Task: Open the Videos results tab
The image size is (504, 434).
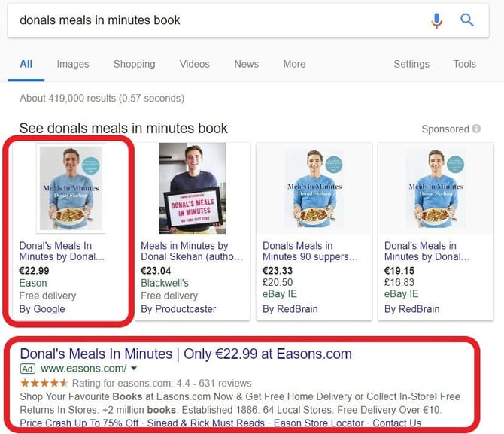Action: [x=194, y=64]
